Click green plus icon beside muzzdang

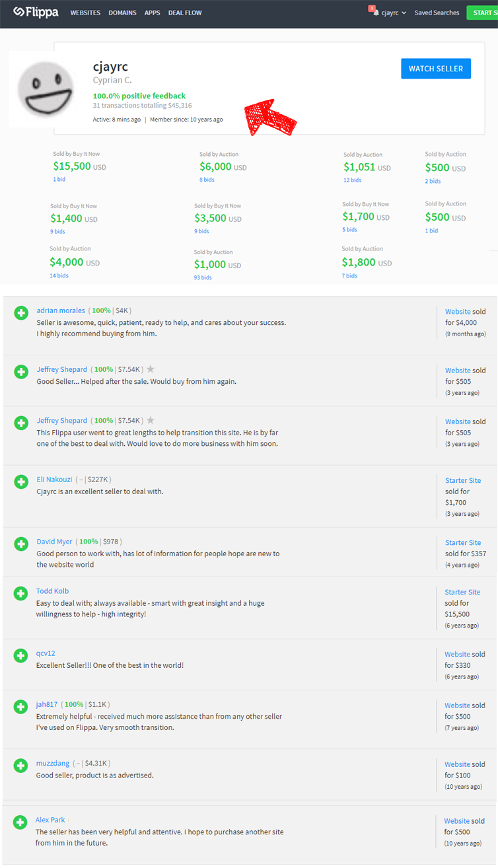(21, 766)
